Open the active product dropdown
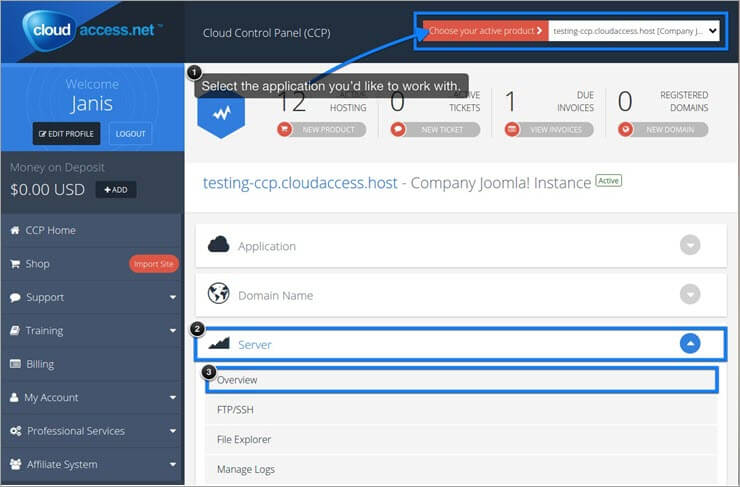The height and width of the screenshot is (487, 740). pos(634,31)
